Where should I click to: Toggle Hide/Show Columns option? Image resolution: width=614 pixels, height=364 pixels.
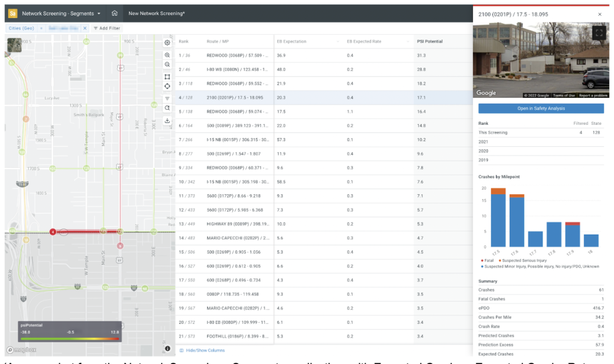coord(203,350)
